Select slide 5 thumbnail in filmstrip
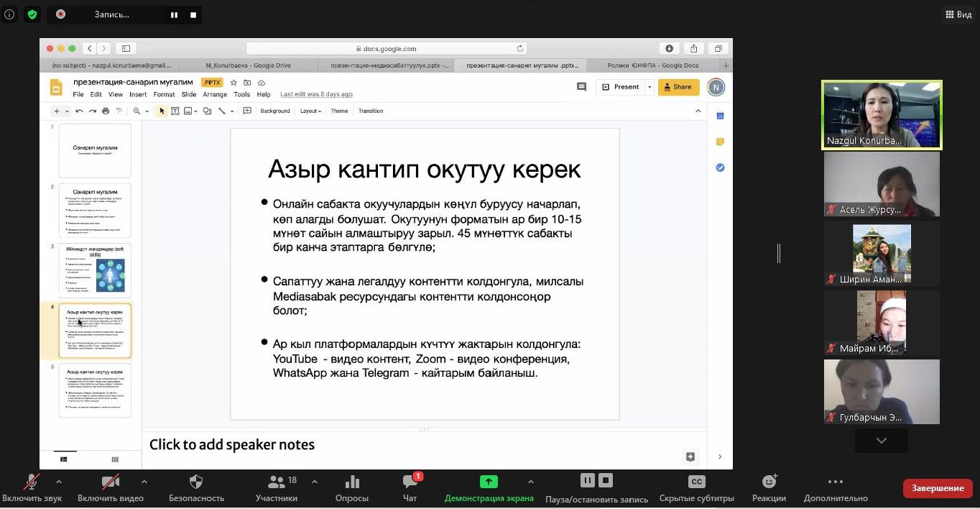 point(95,391)
